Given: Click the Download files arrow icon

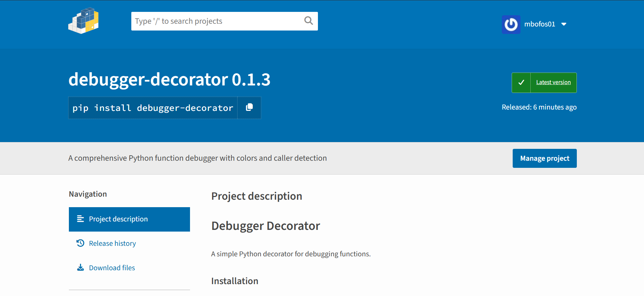Looking at the screenshot, I should 80,268.
